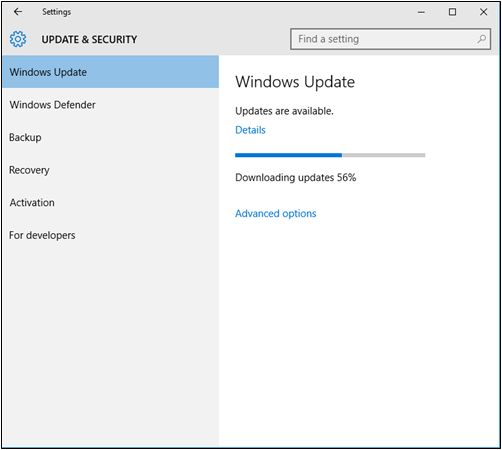Close the Settings window
502x450 pixels.
point(483,12)
